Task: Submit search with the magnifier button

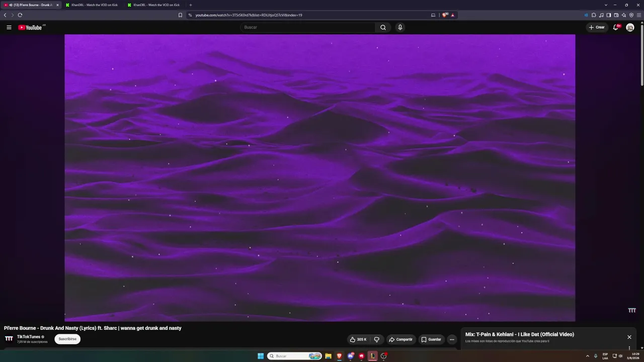Action: [x=383, y=27]
